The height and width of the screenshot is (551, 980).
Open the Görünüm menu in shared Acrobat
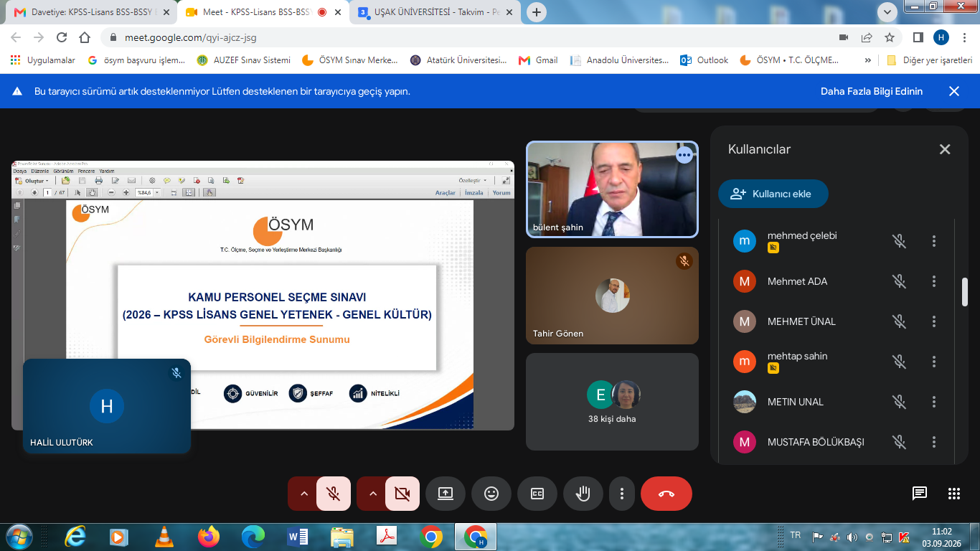[63, 171]
